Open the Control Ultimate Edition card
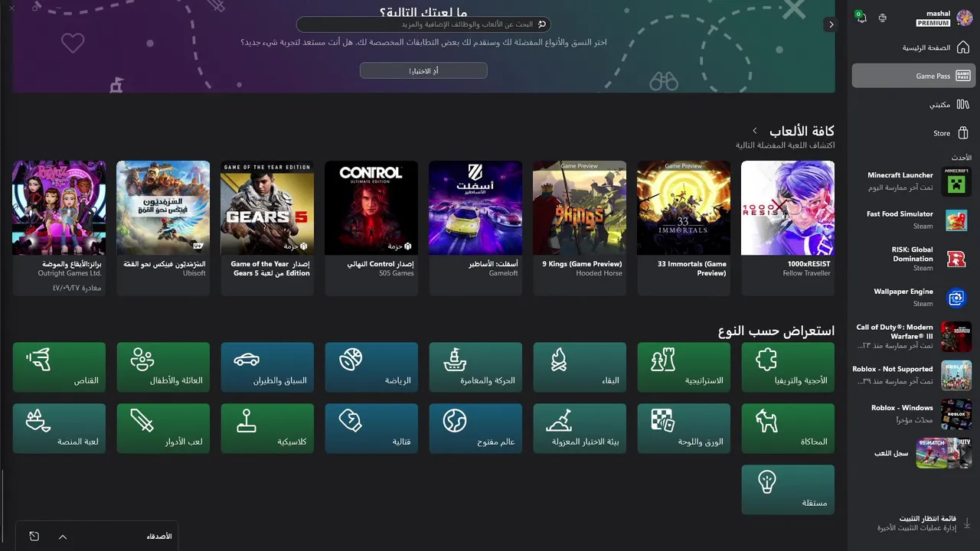Screen dimensions: 980x551 click(371, 227)
